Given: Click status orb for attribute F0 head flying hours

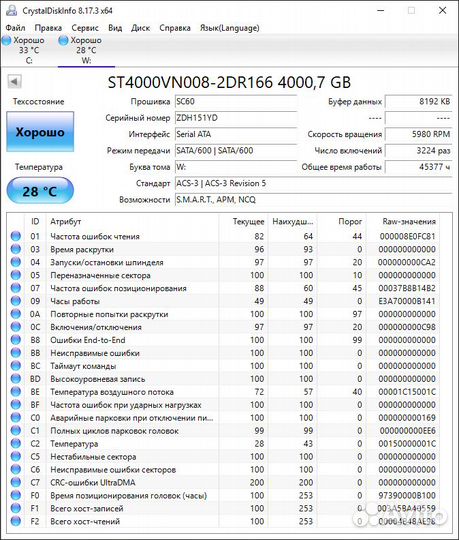Looking at the screenshot, I should pyautogui.click(x=16, y=495).
